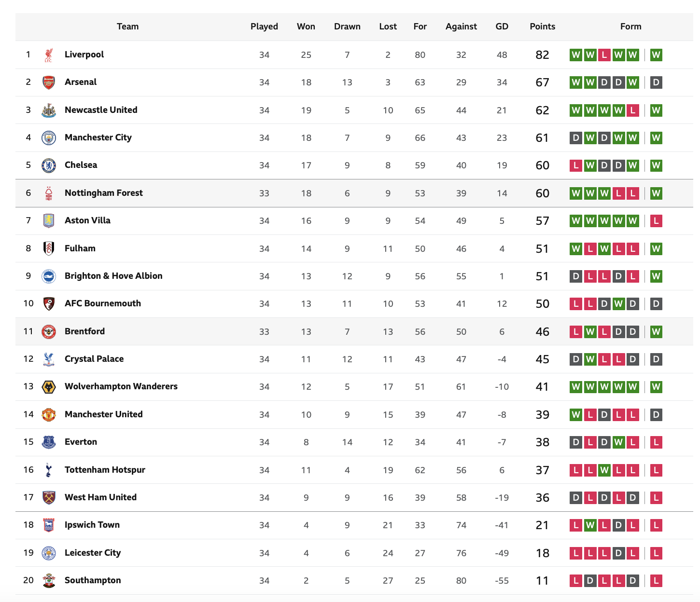Select the Points column header
The width and height of the screenshot is (700, 602).
pos(542,27)
